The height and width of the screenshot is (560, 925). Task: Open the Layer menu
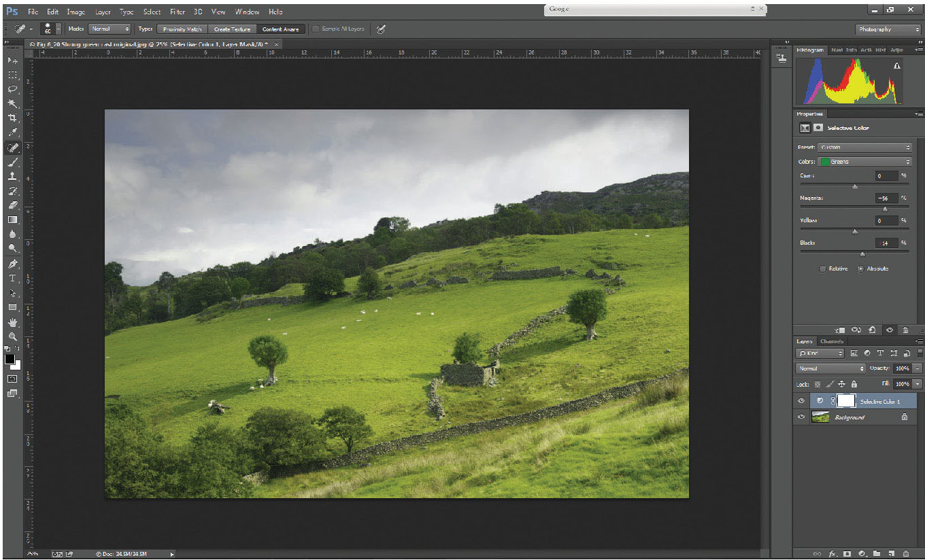pos(103,12)
